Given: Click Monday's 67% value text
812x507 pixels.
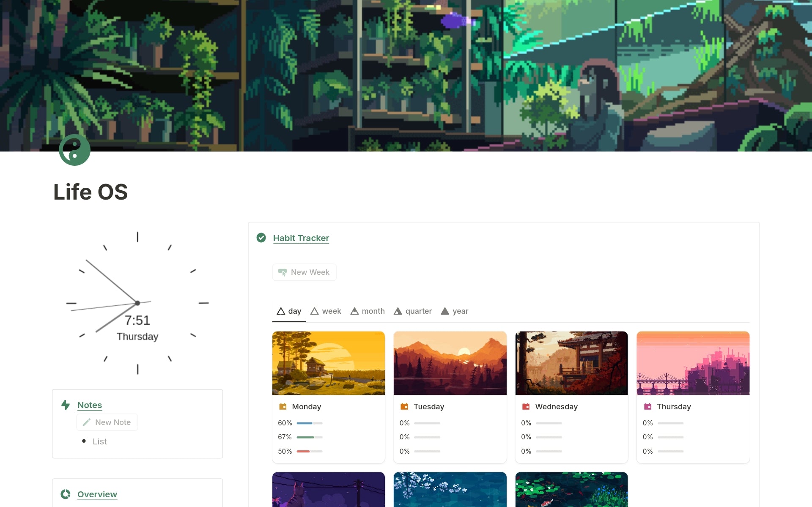Looking at the screenshot, I should tap(285, 437).
